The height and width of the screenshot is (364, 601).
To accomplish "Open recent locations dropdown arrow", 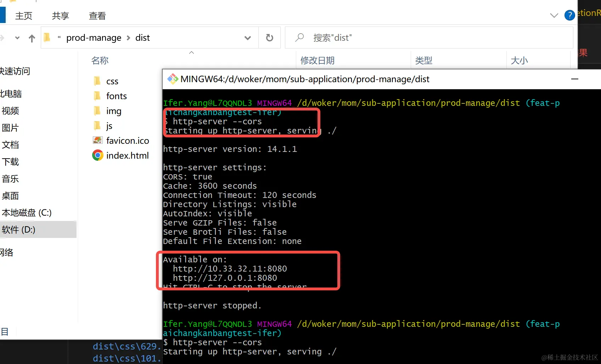I will (x=17, y=38).
